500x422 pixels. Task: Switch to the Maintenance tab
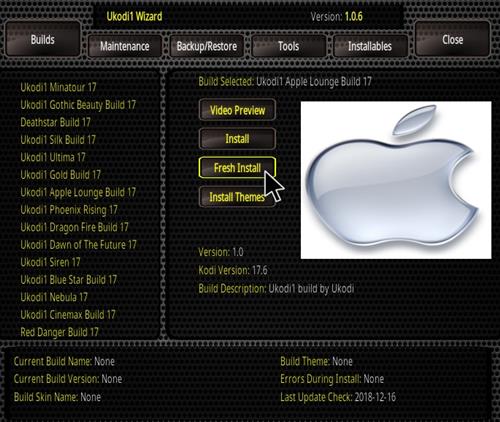coord(125,46)
